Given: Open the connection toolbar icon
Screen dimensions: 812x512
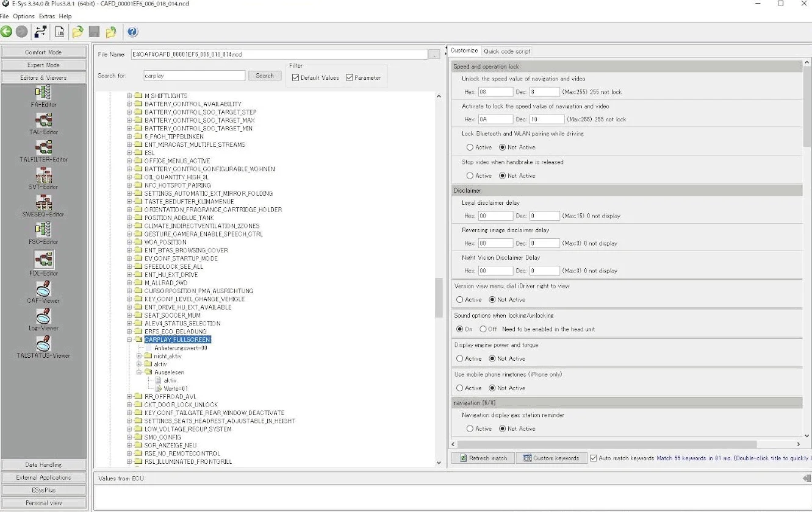Looking at the screenshot, I should coord(41,32).
